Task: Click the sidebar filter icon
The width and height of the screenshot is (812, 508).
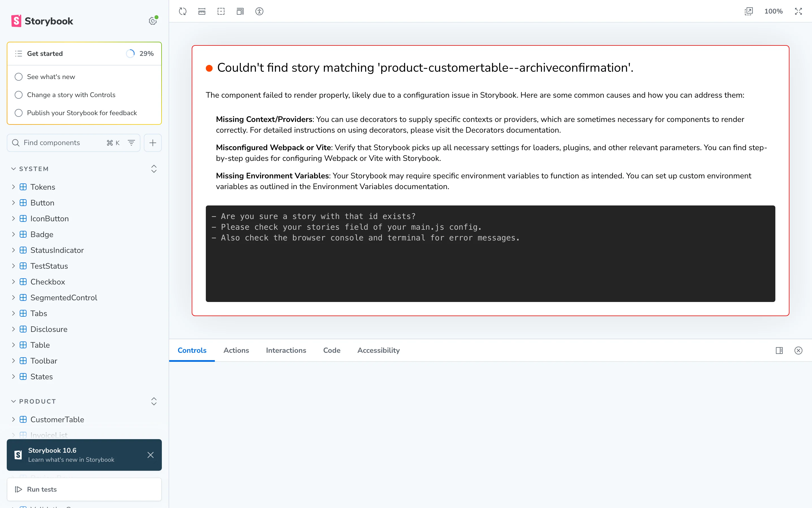Action: coord(131,143)
